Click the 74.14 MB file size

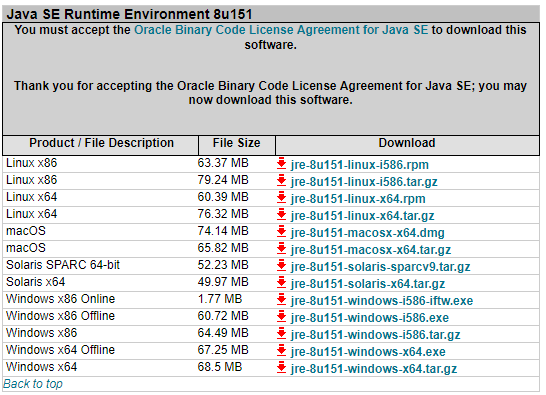223,231
